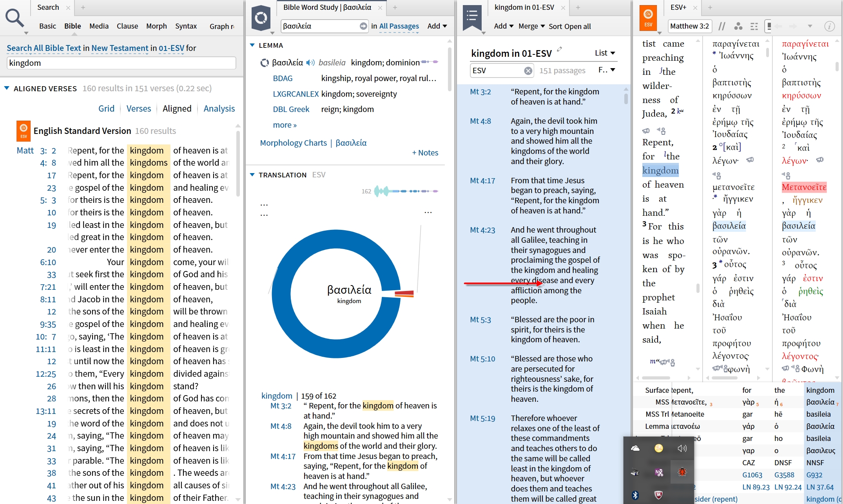Click the Bible Word Study panel icon

coord(261,18)
